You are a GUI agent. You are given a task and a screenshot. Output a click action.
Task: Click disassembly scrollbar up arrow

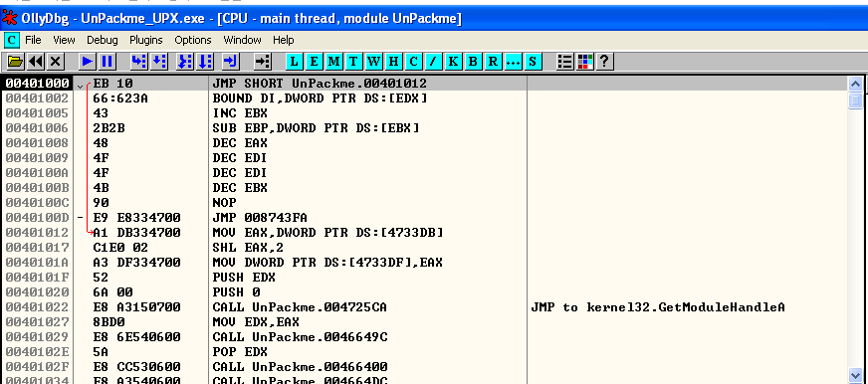[x=855, y=85]
